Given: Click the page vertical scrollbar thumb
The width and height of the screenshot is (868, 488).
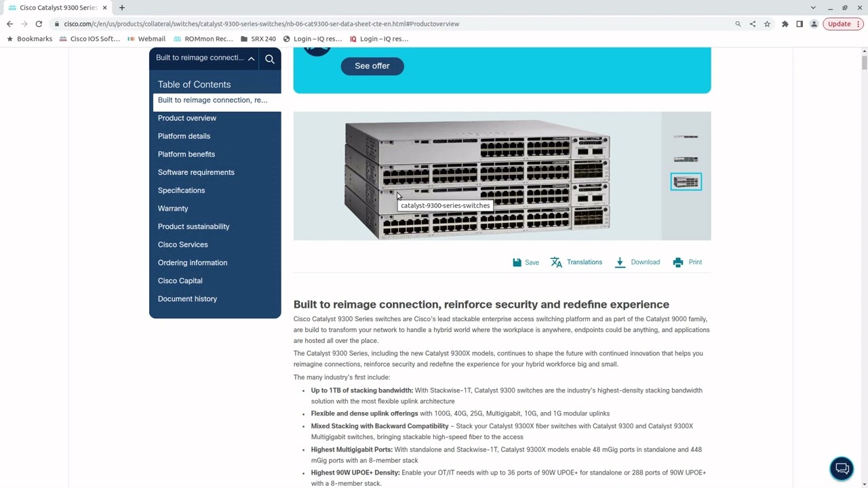Looking at the screenshot, I should 865,62.
